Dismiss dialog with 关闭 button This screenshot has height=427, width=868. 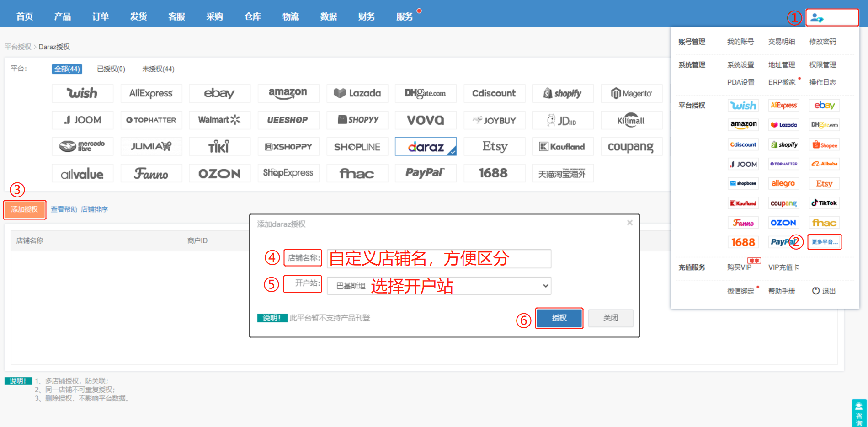click(611, 318)
